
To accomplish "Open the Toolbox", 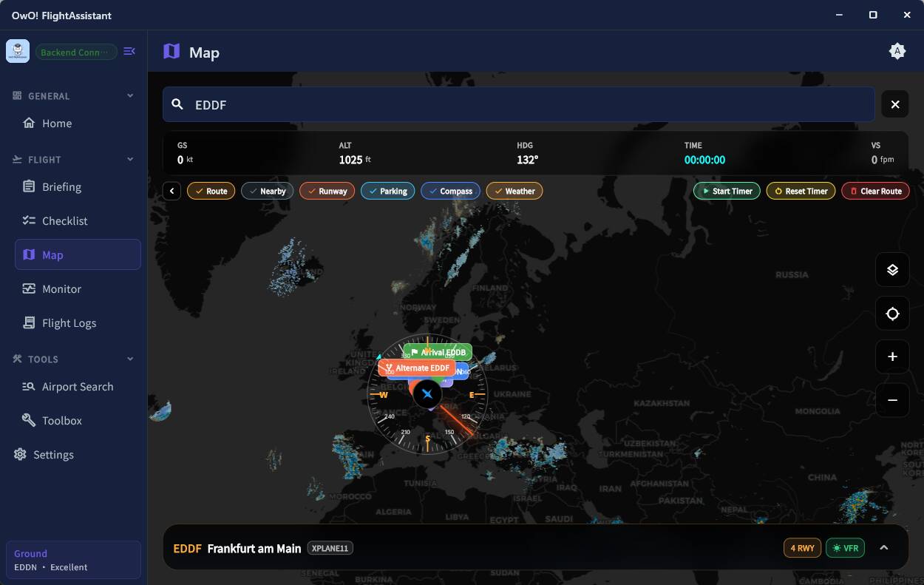I will 78,421.
